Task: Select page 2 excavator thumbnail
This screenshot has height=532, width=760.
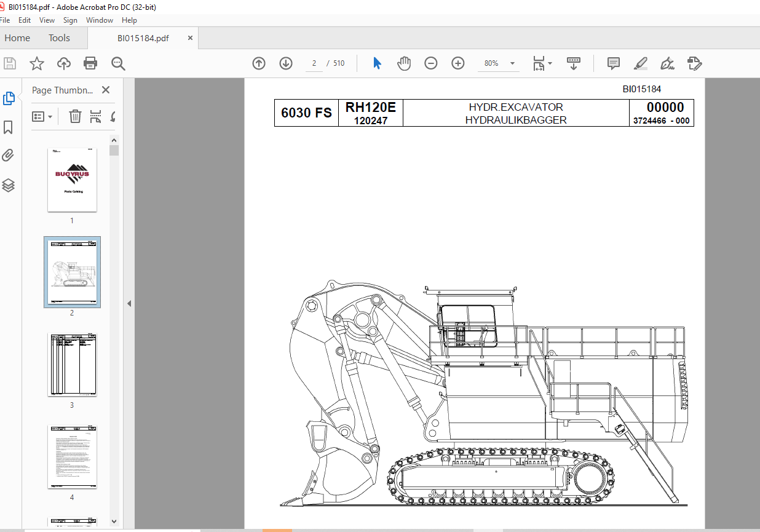Action: coord(72,272)
